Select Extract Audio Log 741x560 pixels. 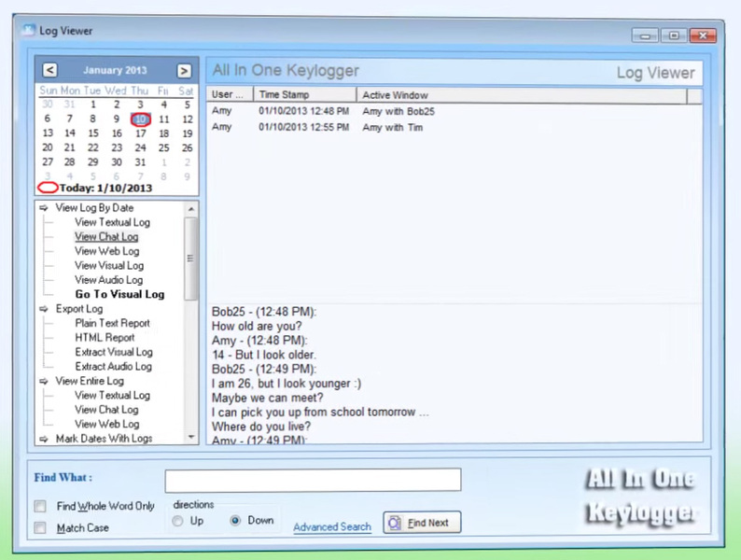[114, 366]
